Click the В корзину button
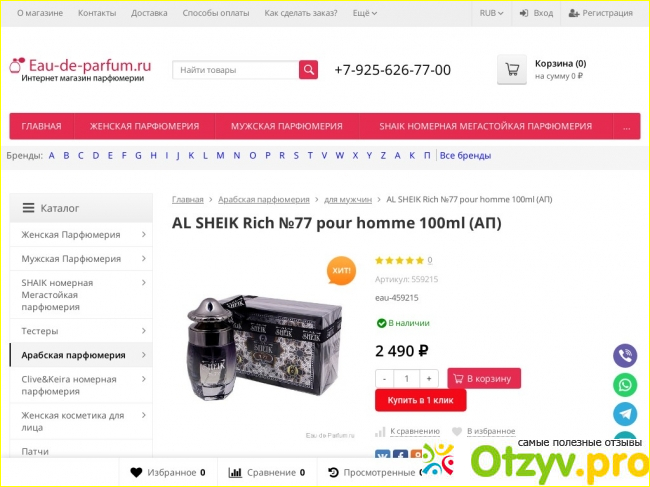Screen dimensions: 650x487 click(484, 378)
